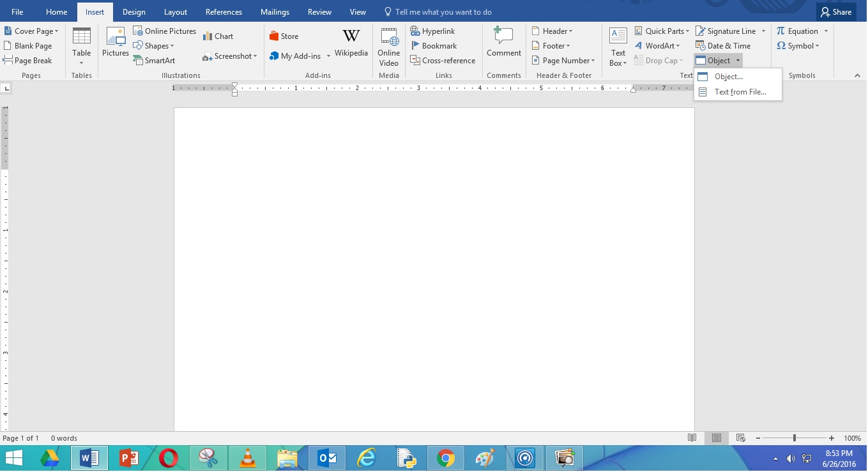Image resolution: width=868 pixels, height=472 pixels.
Task: Open the Screenshot dropdown
Action: point(229,56)
